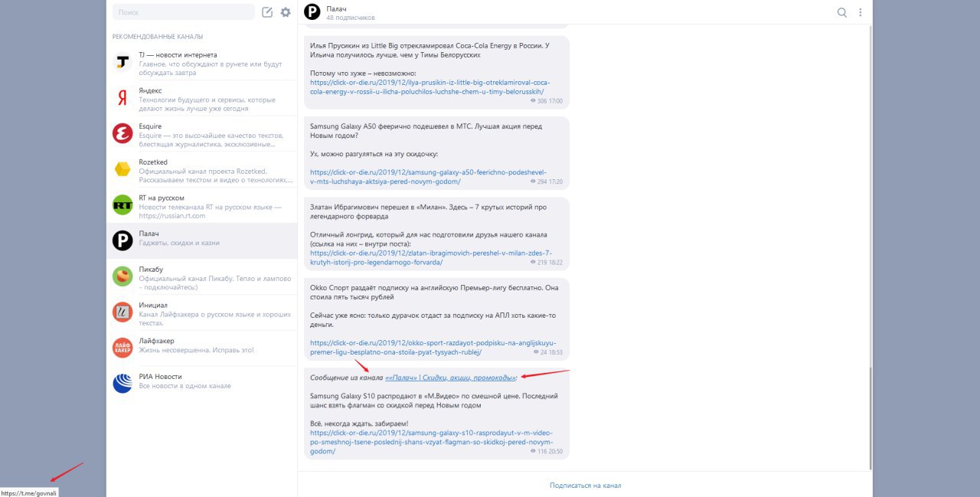Viewport: 980px width, 497px height.
Task: Click the TJ channel logo icon
Action: (122, 62)
